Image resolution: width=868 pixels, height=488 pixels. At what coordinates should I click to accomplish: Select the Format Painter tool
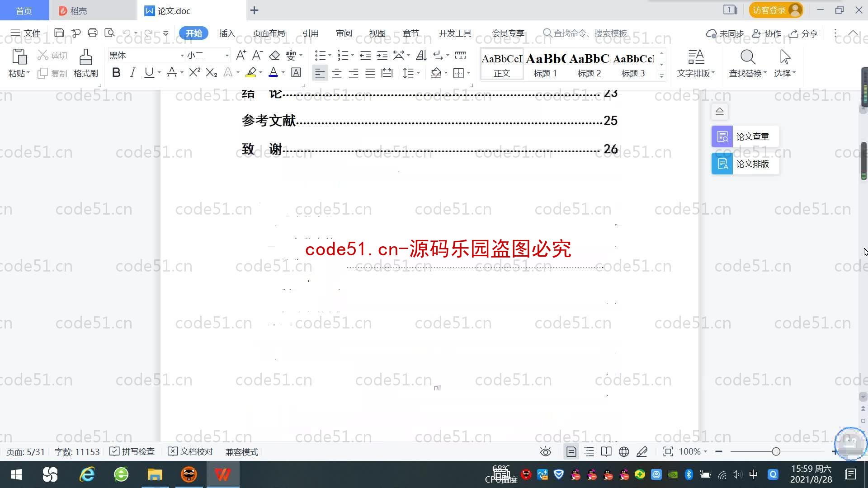click(x=86, y=63)
